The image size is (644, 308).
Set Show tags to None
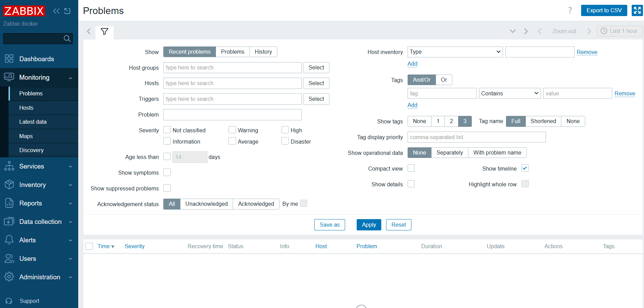pos(419,121)
